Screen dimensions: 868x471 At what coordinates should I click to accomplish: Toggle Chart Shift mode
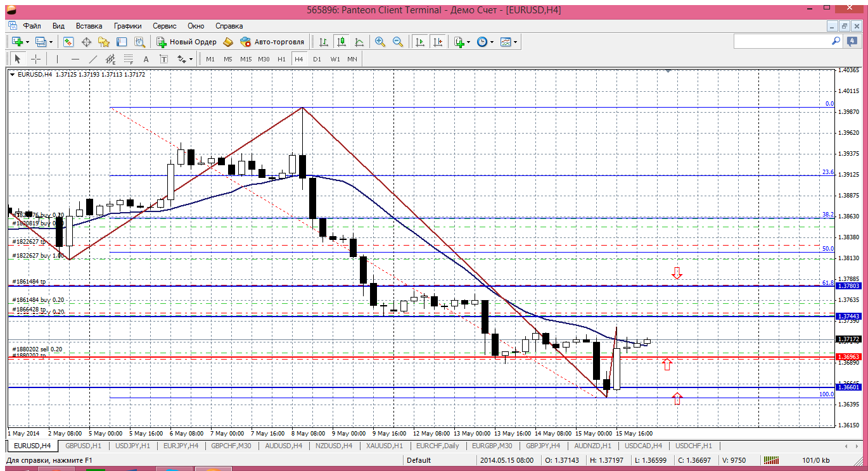(x=437, y=42)
